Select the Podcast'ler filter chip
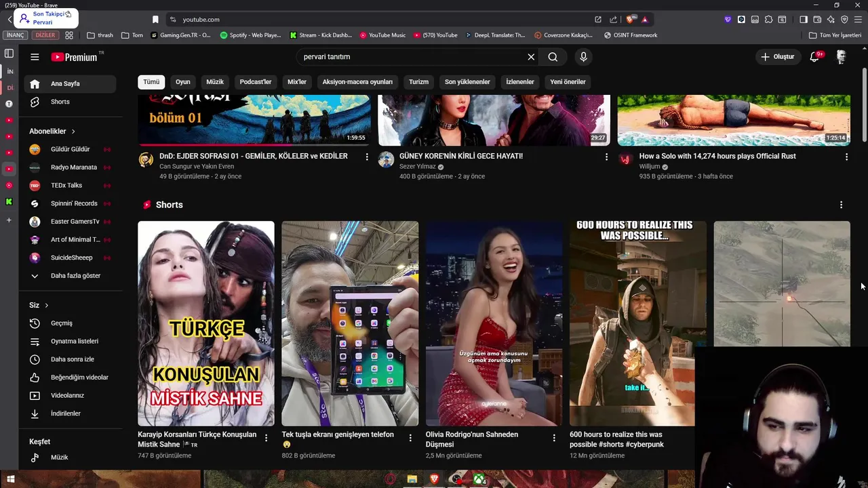This screenshot has height=488, width=868. pyautogui.click(x=256, y=82)
